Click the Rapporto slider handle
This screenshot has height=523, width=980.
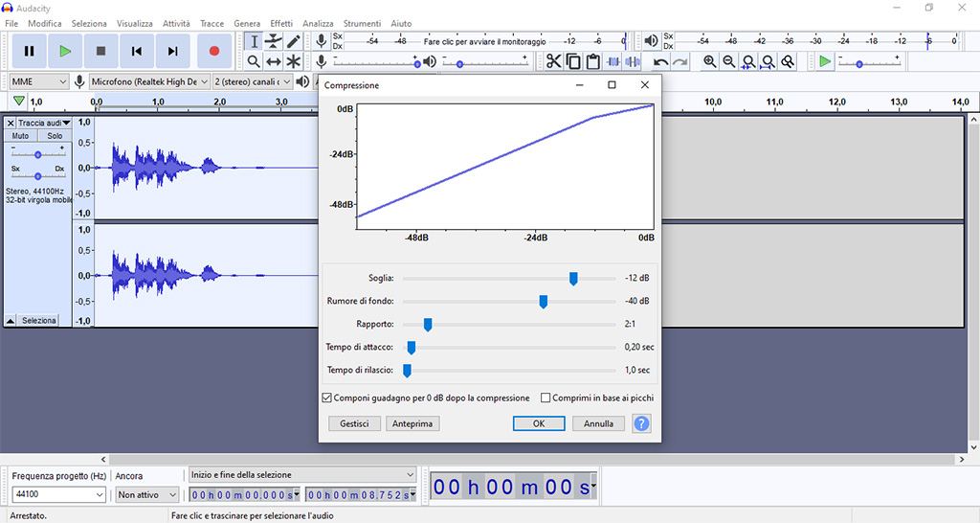(428, 326)
